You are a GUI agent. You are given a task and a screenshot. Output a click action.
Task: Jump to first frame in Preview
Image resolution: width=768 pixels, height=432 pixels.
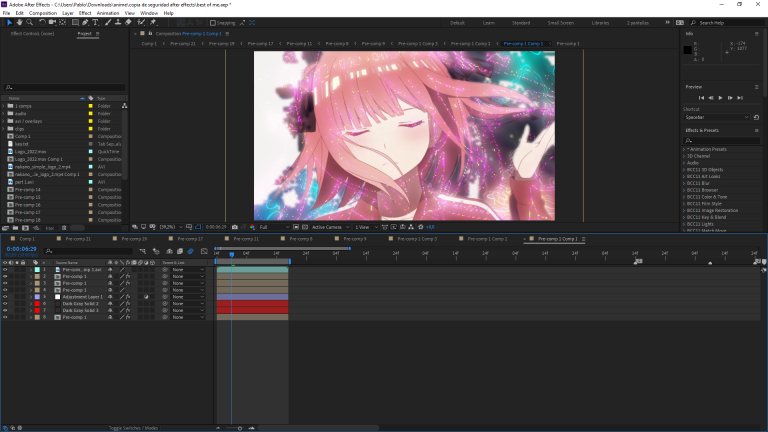[x=701, y=98]
